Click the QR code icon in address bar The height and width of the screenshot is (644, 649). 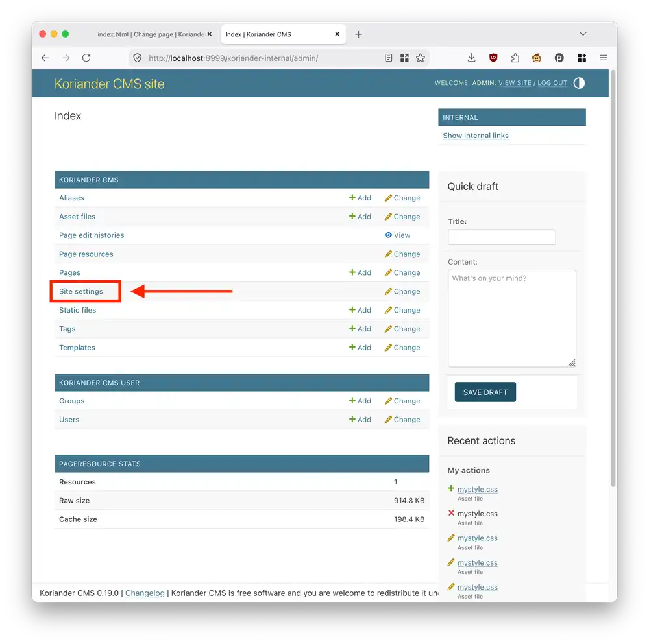click(x=404, y=58)
